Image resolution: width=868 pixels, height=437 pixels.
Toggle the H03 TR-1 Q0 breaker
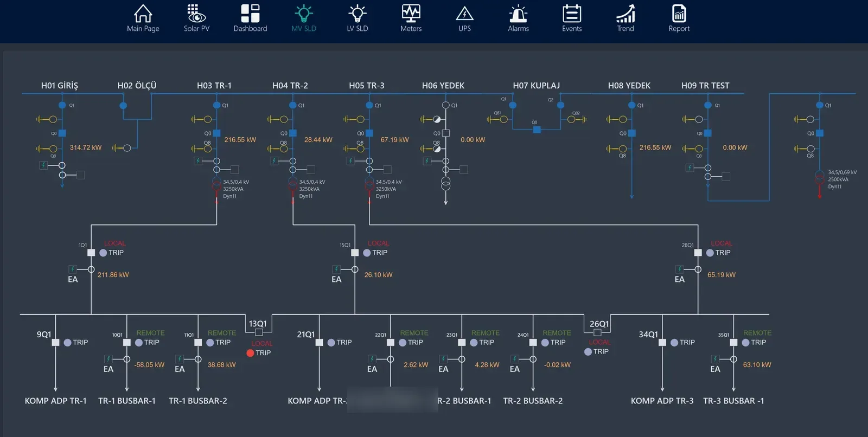217,133
